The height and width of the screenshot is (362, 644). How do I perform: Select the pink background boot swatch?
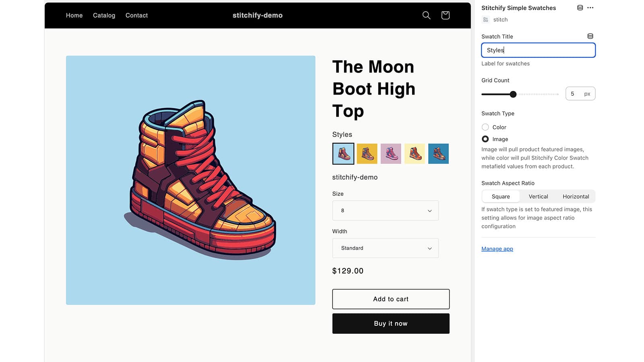pyautogui.click(x=391, y=154)
